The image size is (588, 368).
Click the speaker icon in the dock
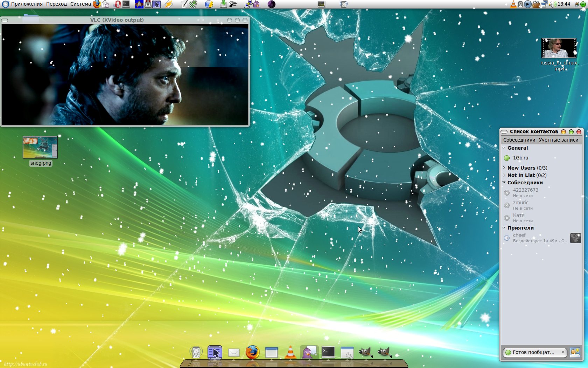click(196, 352)
